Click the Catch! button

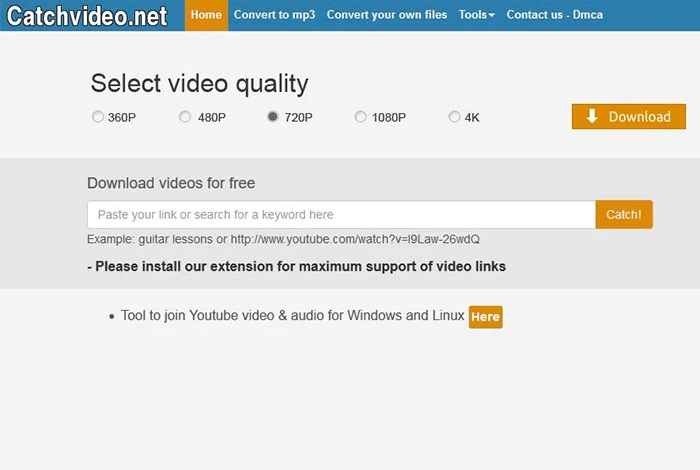(624, 215)
